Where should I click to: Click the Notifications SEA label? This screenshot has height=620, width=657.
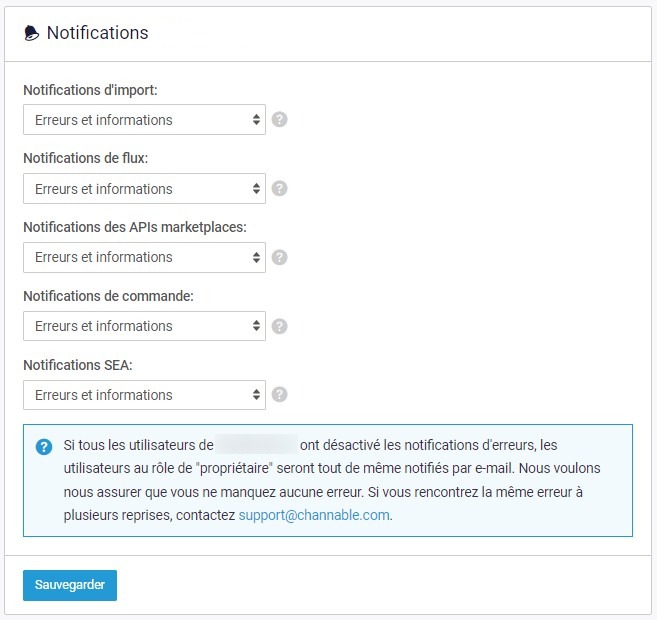78,365
